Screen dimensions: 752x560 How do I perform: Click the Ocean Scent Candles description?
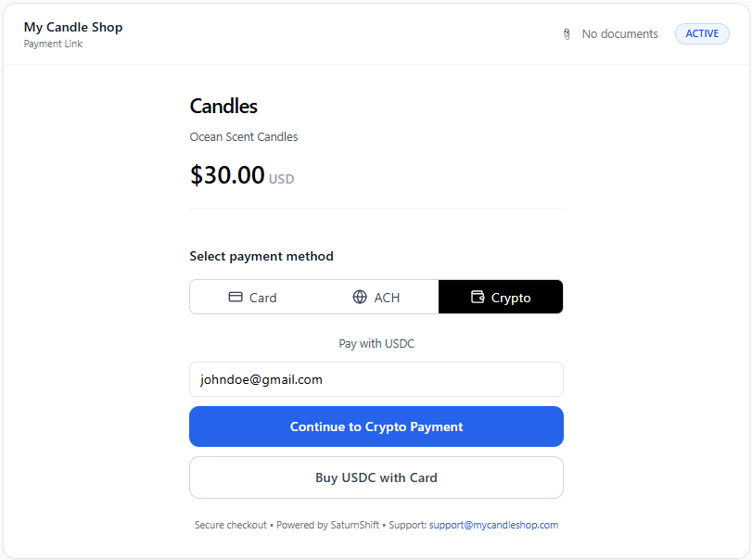(244, 137)
